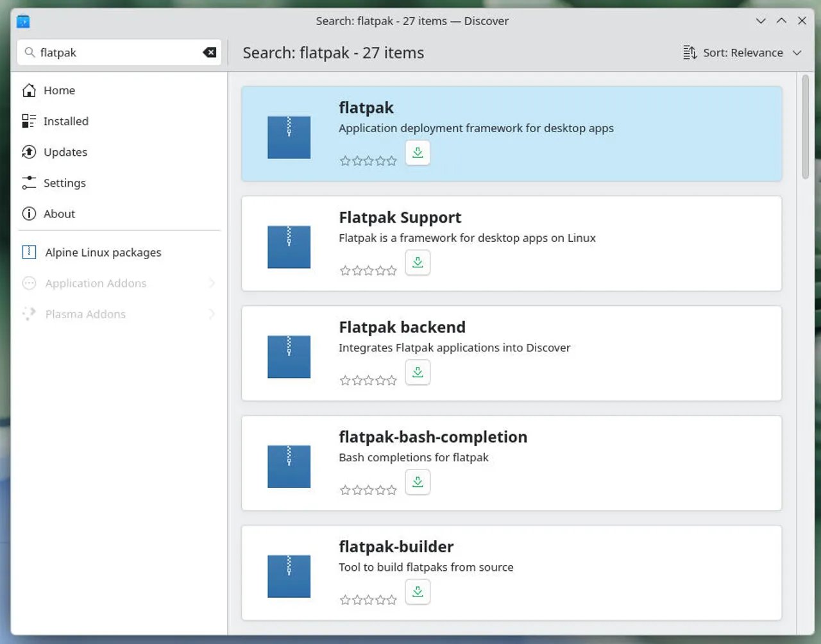Open the flatpak-bash-completion title

[x=433, y=437]
